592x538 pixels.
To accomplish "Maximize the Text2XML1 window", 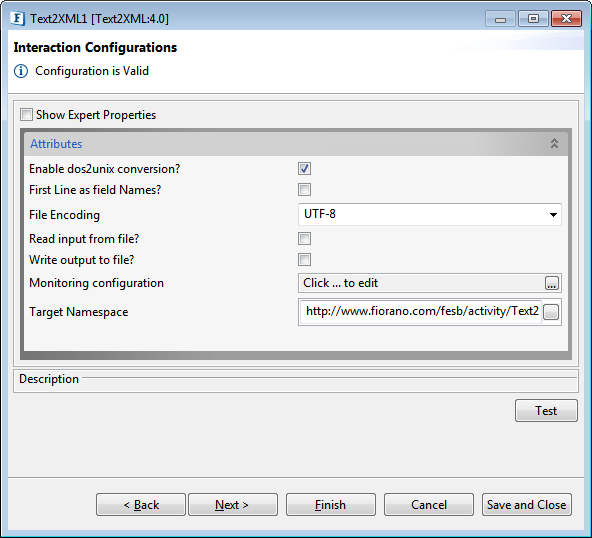I will pos(533,18).
